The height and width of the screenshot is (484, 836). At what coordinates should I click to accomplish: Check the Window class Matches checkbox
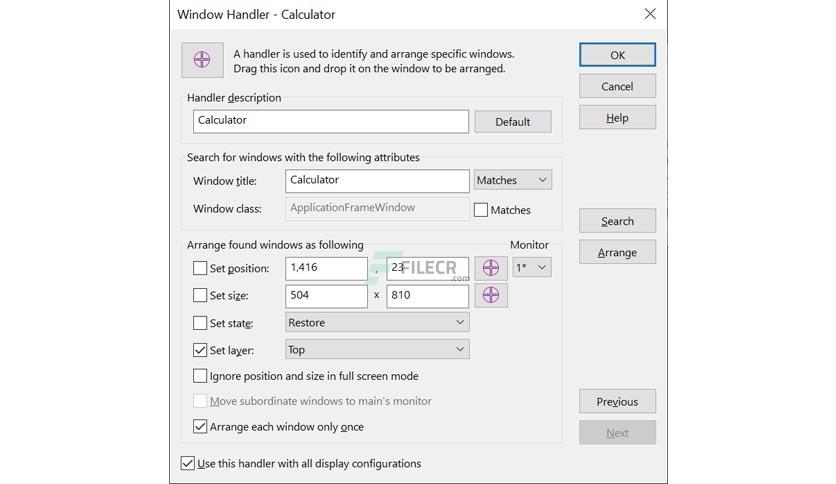[481, 210]
